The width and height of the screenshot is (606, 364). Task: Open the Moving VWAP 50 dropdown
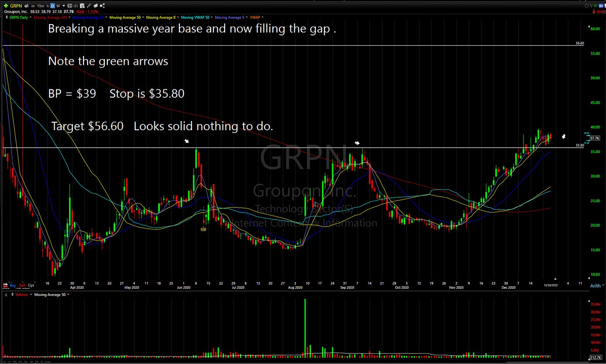click(212, 17)
